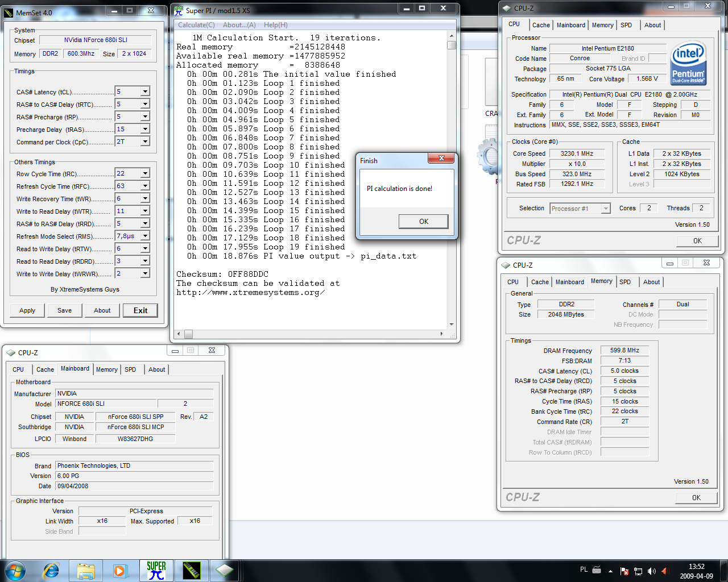Viewport: 728px width, 582px height.
Task: Launch Internet Explorer from taskbar
Action: 52,570
